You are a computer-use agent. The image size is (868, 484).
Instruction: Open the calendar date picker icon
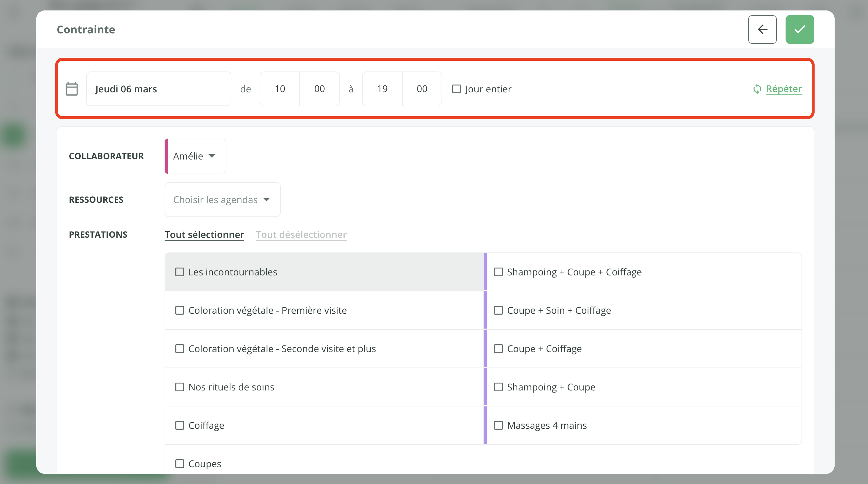pos(71,89)
